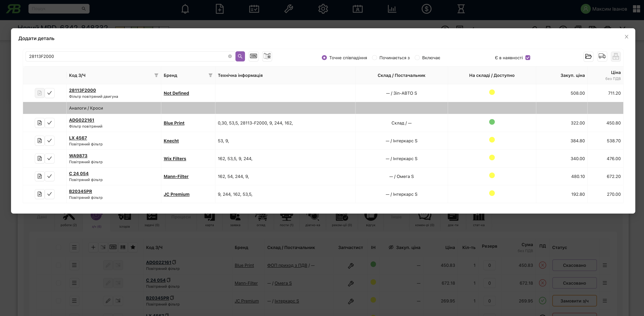644x316 pixels.
Task: Click yellow availability dot for 28113F2000
Action: pos(492,92)
